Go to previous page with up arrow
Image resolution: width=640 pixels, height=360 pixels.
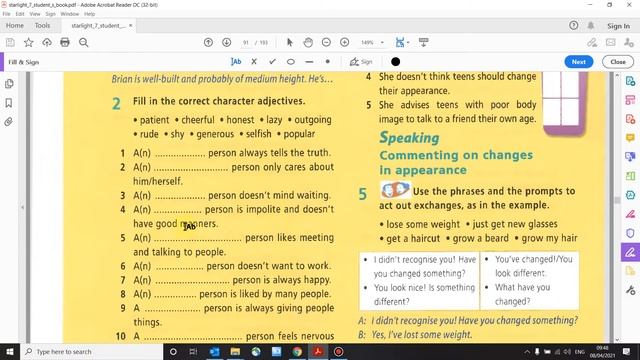208,42
